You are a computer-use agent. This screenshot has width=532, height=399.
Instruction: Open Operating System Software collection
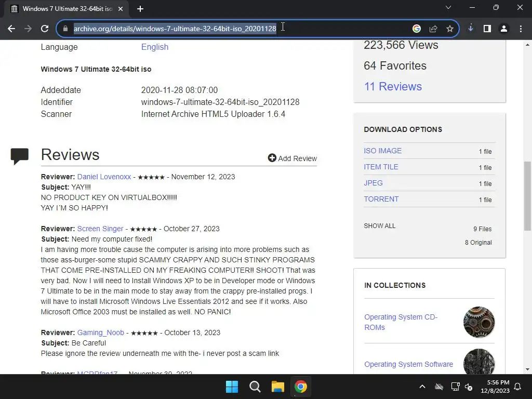[x=408, y=364]
